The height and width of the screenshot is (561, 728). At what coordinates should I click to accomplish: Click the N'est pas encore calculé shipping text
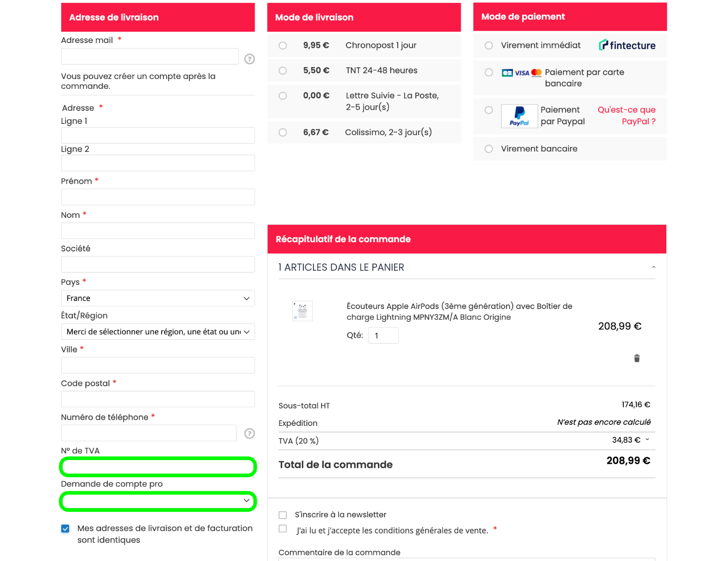[604, 422]
